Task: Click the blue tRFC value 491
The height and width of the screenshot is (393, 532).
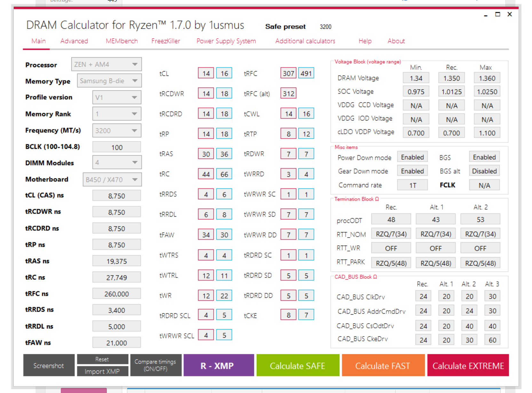Action: 306,73
